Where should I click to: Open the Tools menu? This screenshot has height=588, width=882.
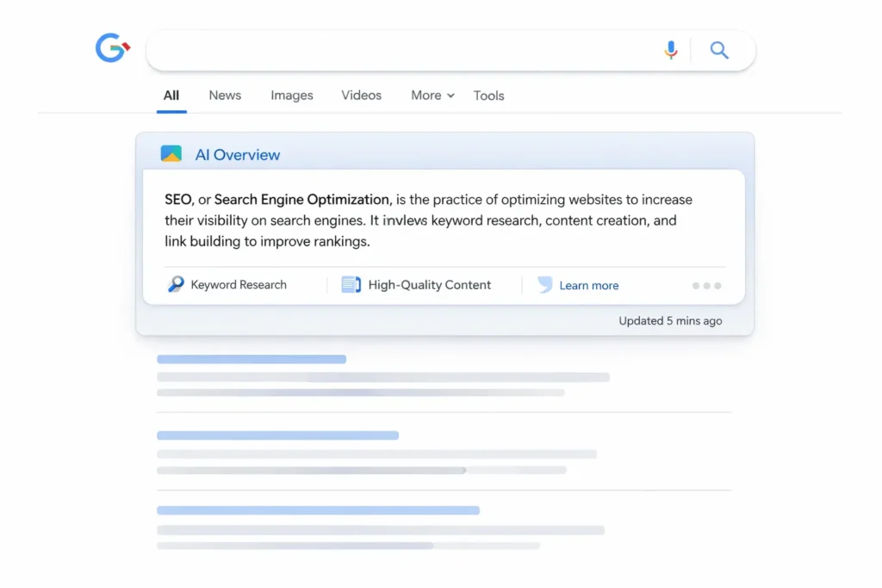[488, 96]
